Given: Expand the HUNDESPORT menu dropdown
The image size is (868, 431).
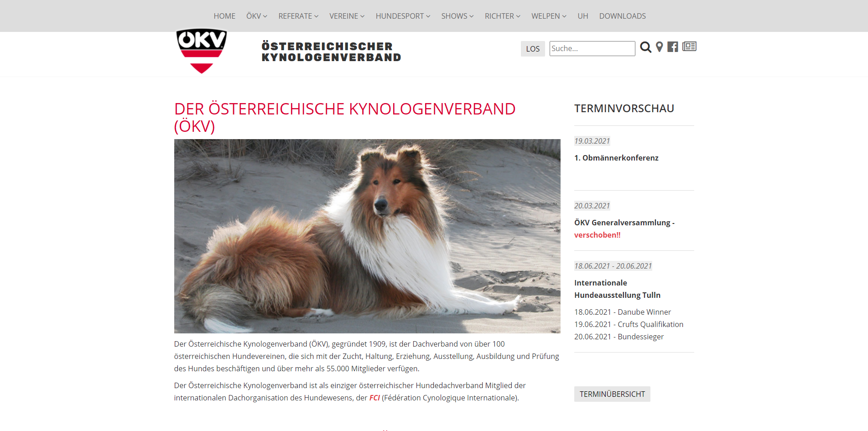Looking at the screenshot, I should (x=403, y=16).
